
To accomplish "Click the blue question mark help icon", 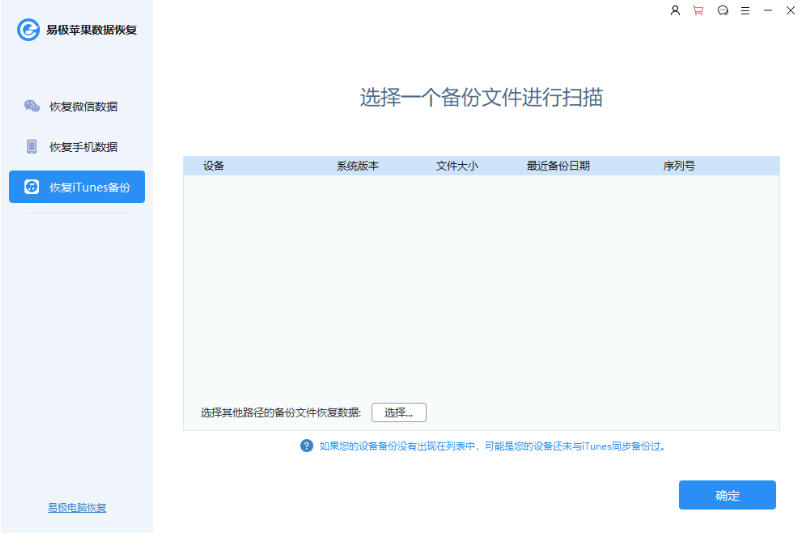I will 307,446.
